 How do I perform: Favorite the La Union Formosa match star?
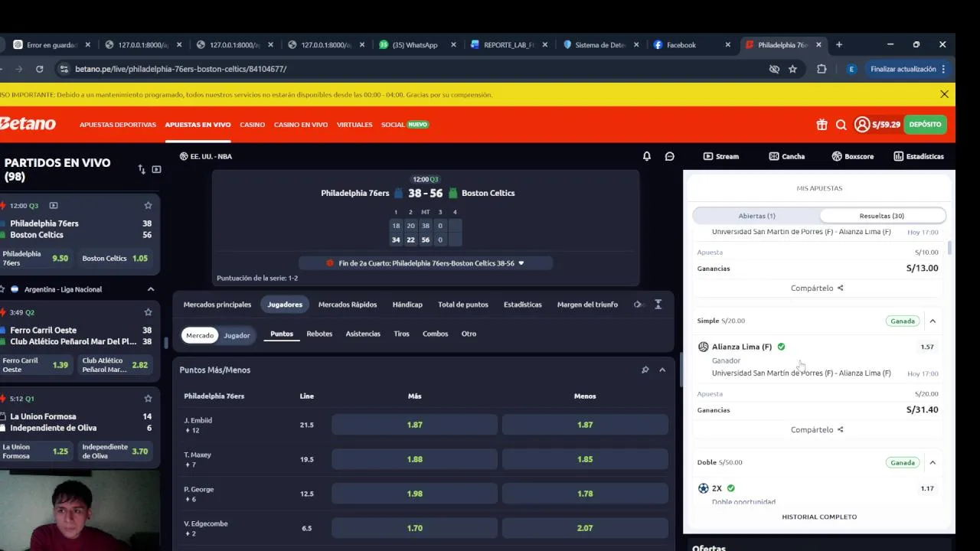tap(148, 399)
